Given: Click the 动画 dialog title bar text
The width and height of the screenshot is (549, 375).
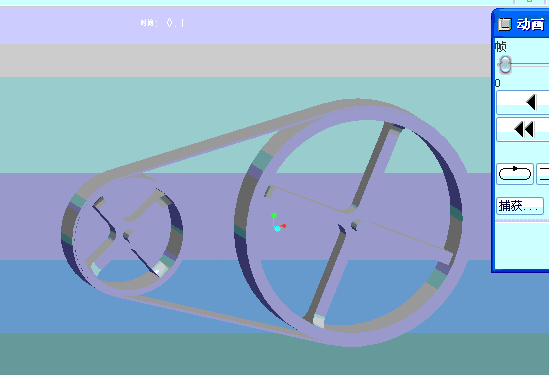Looking at the screenshot, I should (530, 24).
